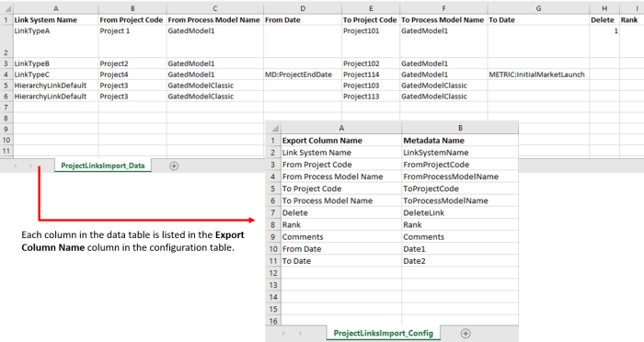
Task: Select the ToProjectCode metadata cell
Action: [x=460, y=188]
